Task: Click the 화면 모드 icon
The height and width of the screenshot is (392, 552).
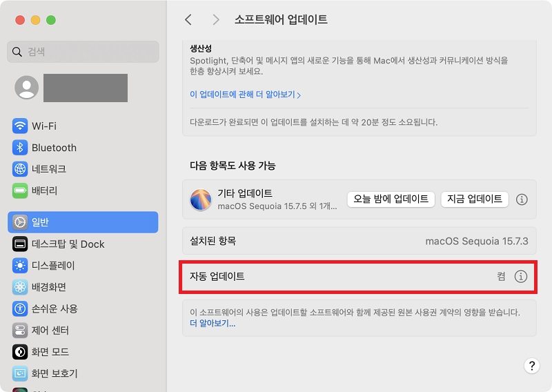Action: 20,351
